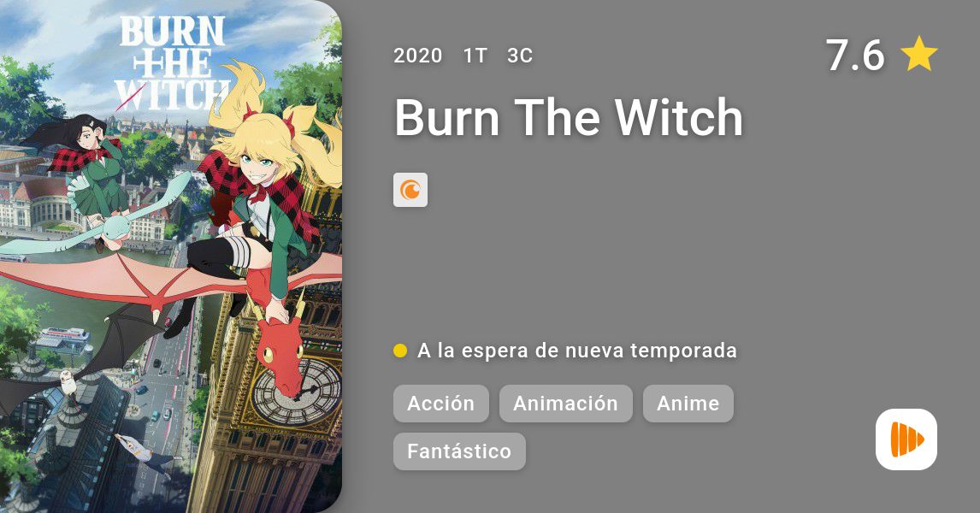Click the yellow status dot indicator
The image size is (980, 513).
point(400,351)
